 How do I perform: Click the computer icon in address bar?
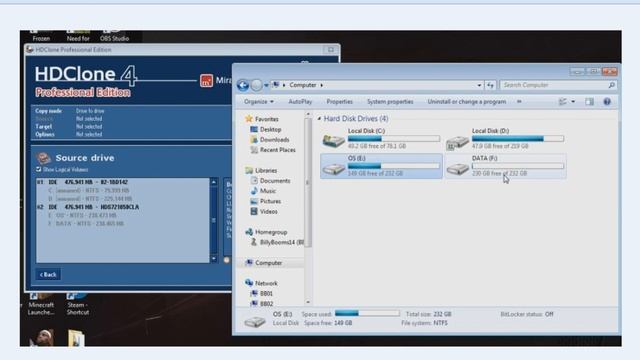(x=276, y=85)
